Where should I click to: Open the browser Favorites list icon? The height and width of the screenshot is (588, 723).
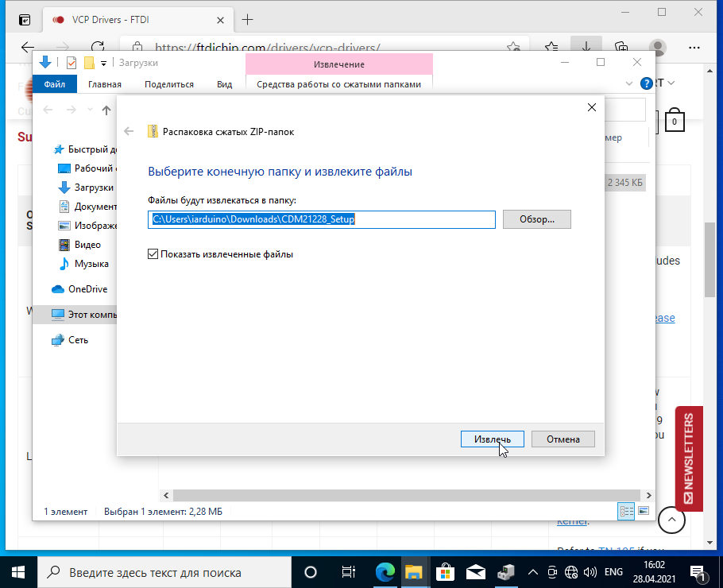pos(551,47)
